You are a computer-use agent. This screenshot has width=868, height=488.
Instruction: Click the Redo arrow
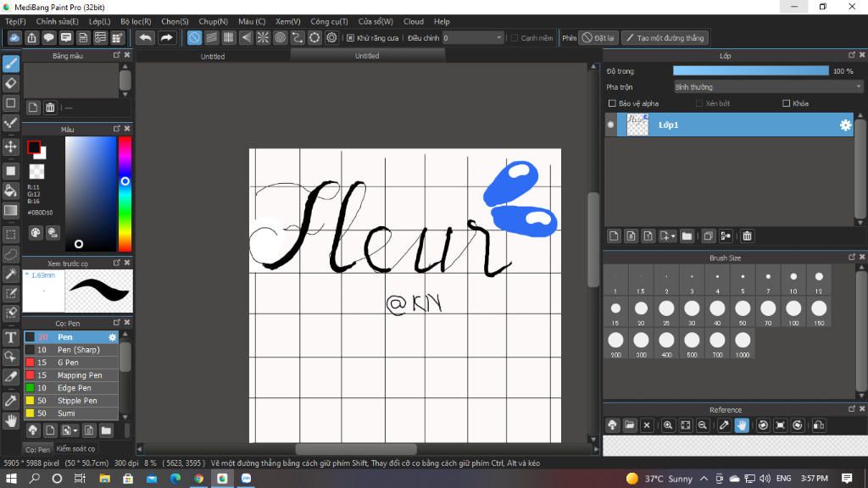(x=166, y=37)
